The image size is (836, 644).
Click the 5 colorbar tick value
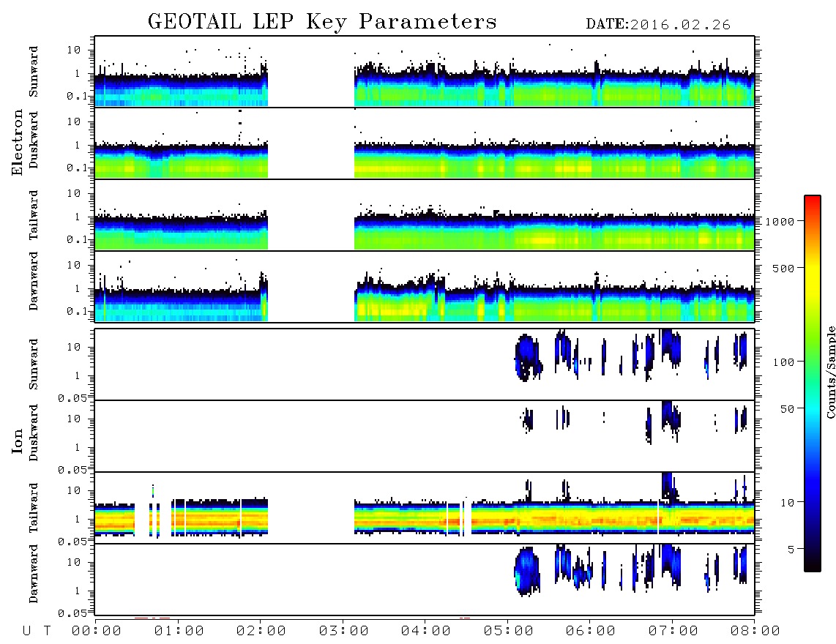[791, 550]
